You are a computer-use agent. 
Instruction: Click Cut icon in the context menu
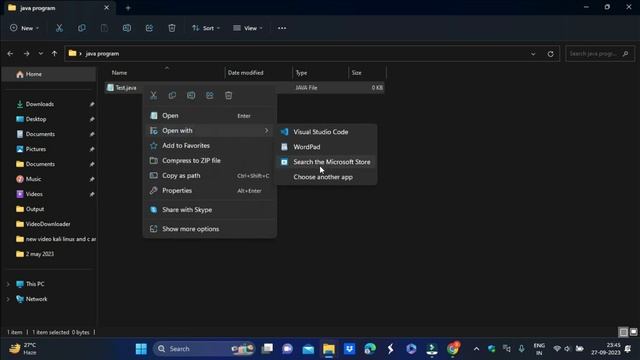pyautogui.click(x=153, y=96)
